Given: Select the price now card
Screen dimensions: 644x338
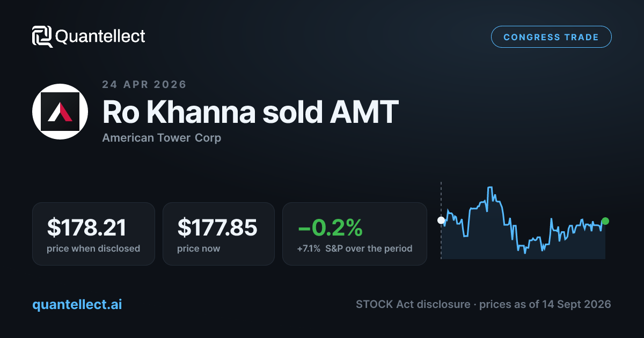Looking at the screenshot, I should pos(218,233).
